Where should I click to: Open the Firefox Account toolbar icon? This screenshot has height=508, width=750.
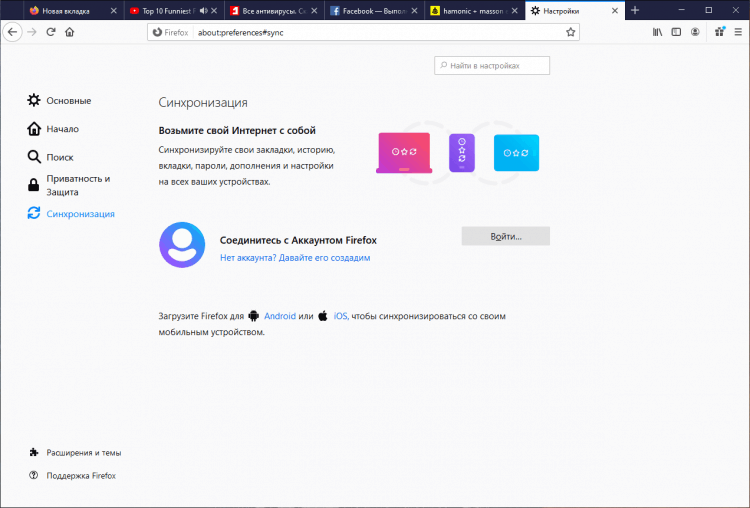(x=694, y=32)
